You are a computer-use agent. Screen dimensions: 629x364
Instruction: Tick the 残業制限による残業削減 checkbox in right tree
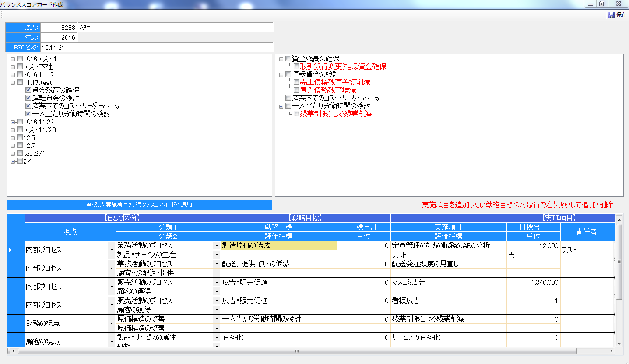[297, 114]
